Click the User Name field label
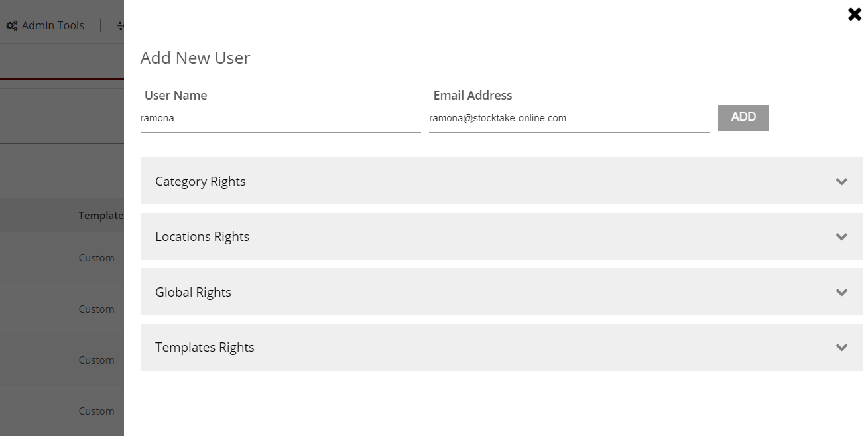The image size is (868, 436). pyautogui.click(x=176, y=96)
